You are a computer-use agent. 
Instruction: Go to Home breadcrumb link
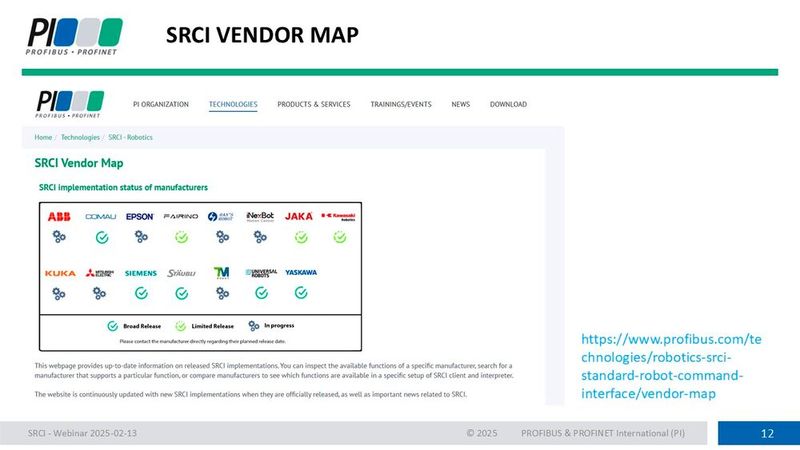[43, 137]
